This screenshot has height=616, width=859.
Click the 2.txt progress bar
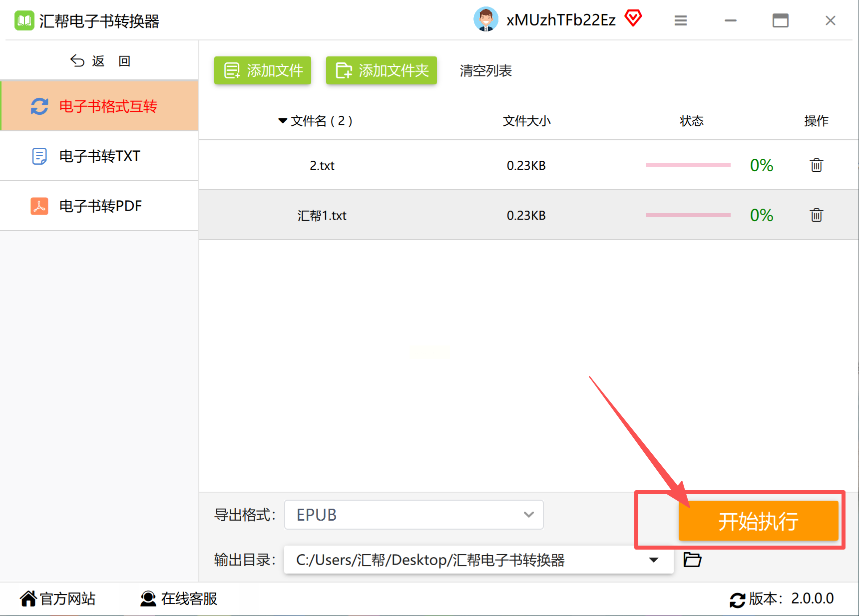click(688, 165)
